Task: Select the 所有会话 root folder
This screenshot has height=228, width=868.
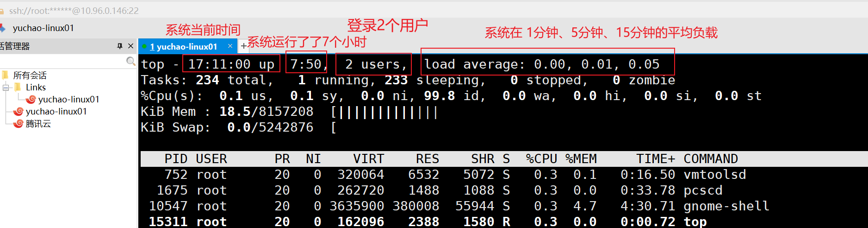Action: pos(30,75)
